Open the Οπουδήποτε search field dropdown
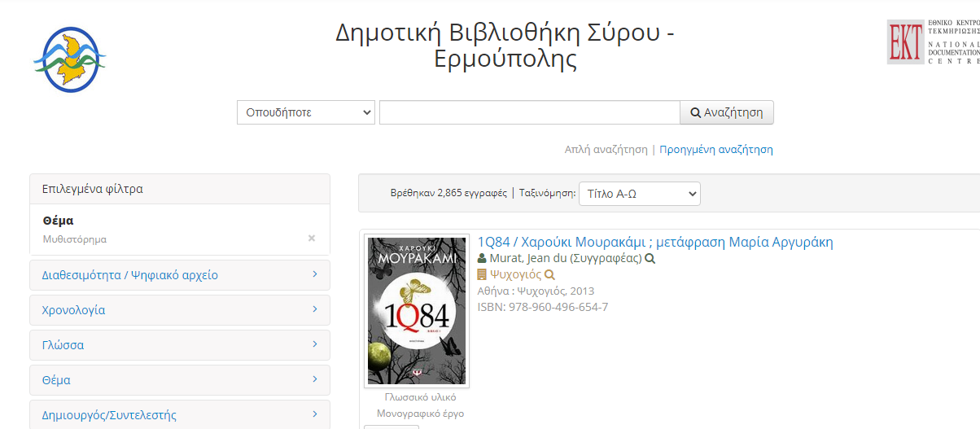 coord(306,112)
